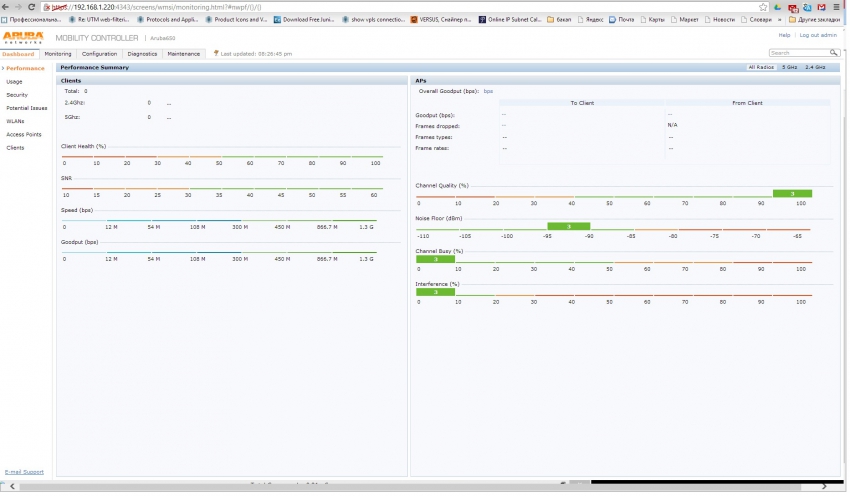Open the Gmail extension icon
Image resolution: width=850 pixels, height=496 pixels.
[x=824, y=7]
